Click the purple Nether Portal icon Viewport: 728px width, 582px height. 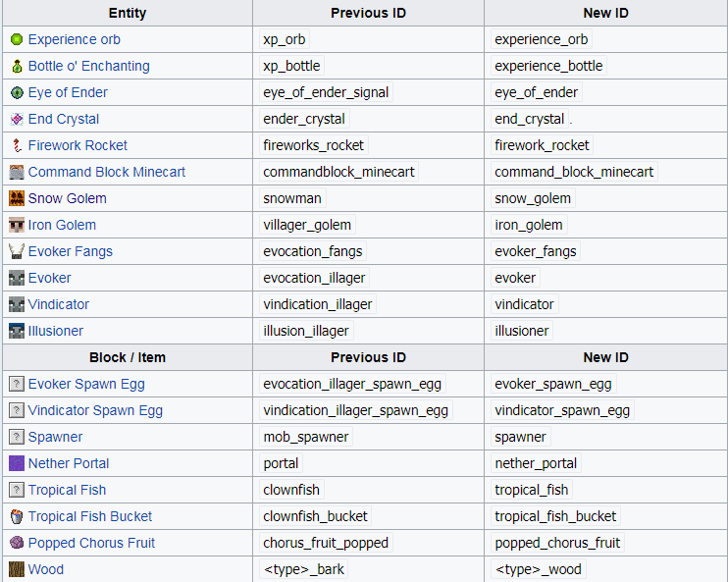click(17, 463)
